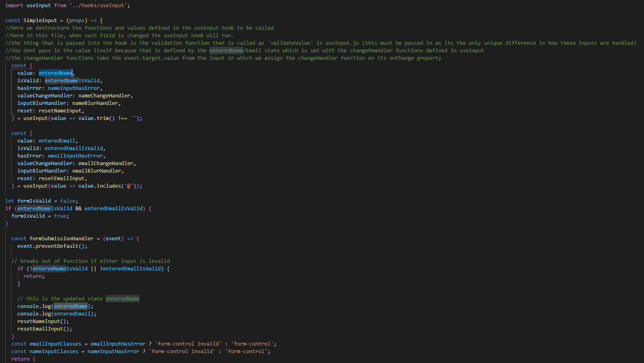Click the SimpleInput component name

(40, 21)
